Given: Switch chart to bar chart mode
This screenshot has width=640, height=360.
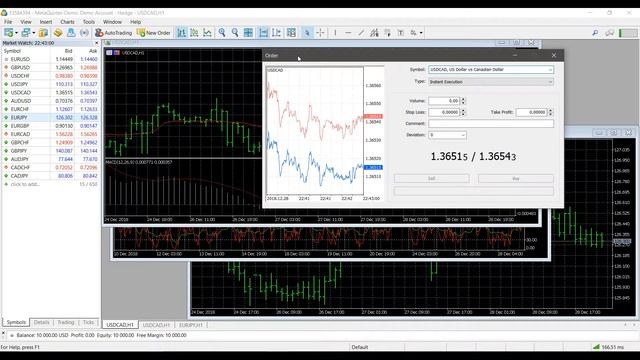Looking at the screenshot, I should click(181, 33).
